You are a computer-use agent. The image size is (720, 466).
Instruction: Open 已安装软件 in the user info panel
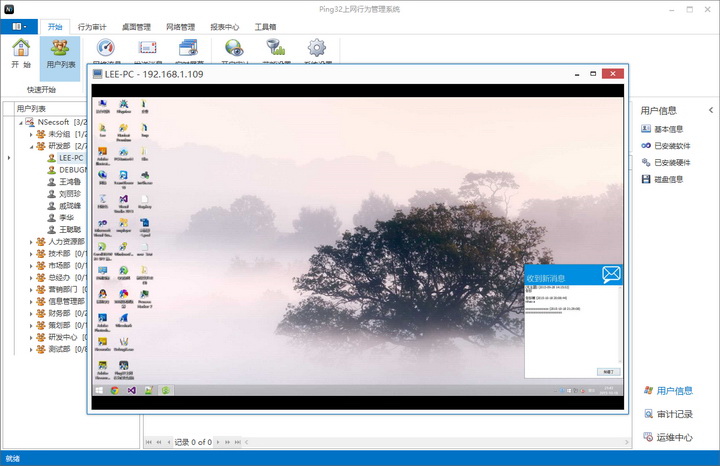665,146
